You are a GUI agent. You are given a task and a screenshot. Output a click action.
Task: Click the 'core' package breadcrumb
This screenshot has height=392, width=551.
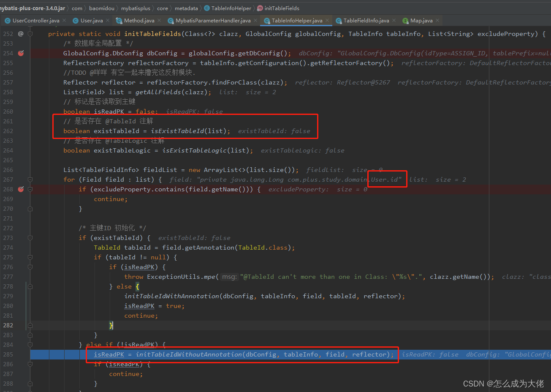click(x=163, y=8)
